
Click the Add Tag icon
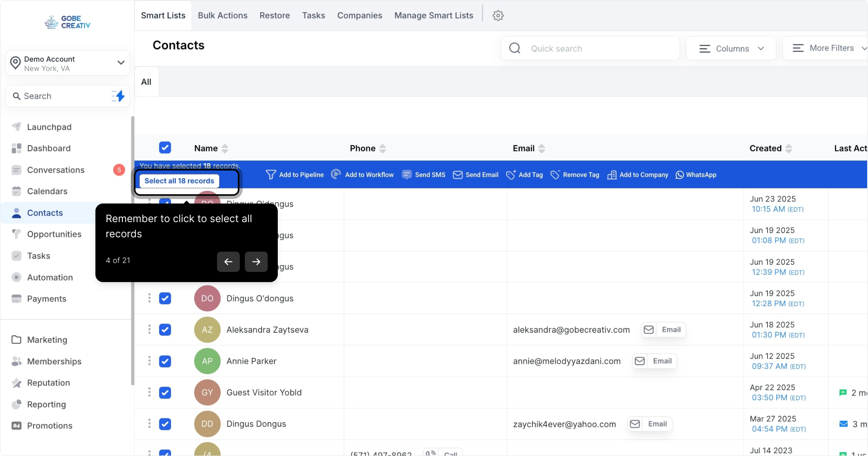511,175
